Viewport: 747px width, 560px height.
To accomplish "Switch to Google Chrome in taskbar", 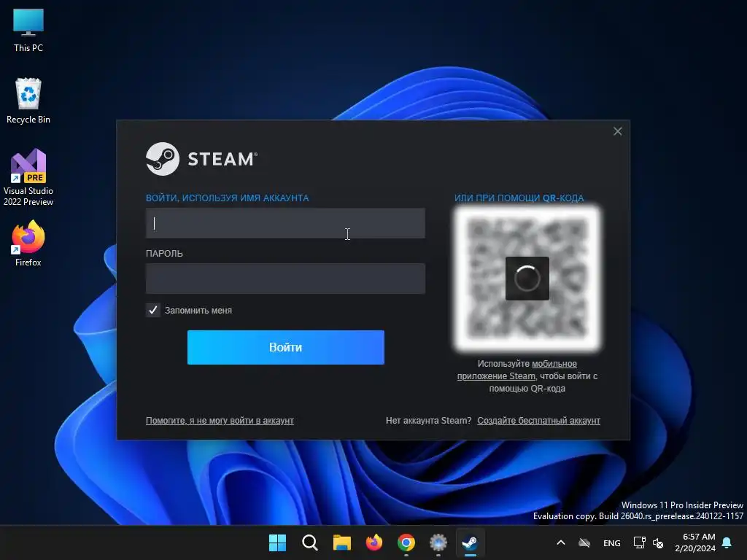I will 406,542.
